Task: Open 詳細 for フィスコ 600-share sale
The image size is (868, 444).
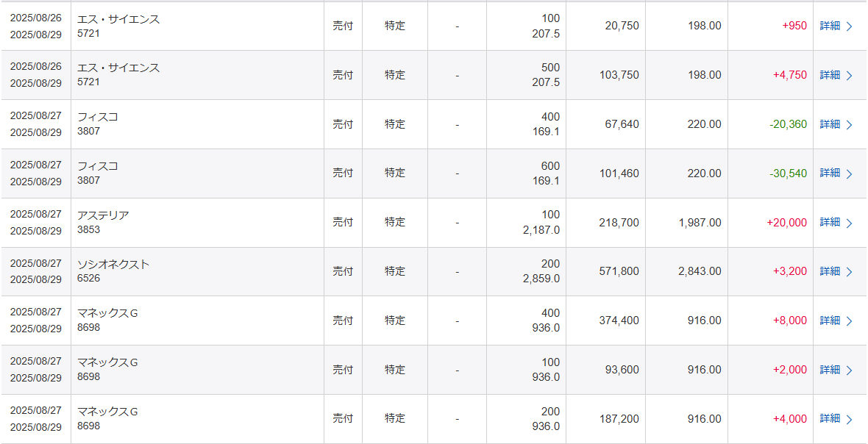Action: (x=830, y=173)
